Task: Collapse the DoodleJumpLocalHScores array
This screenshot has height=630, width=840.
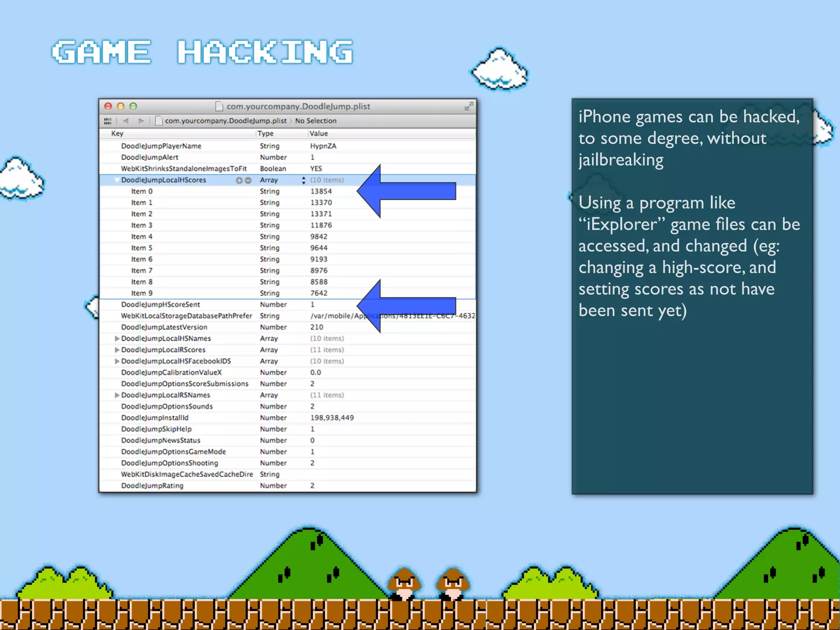Action: click(x=117, y=180)
